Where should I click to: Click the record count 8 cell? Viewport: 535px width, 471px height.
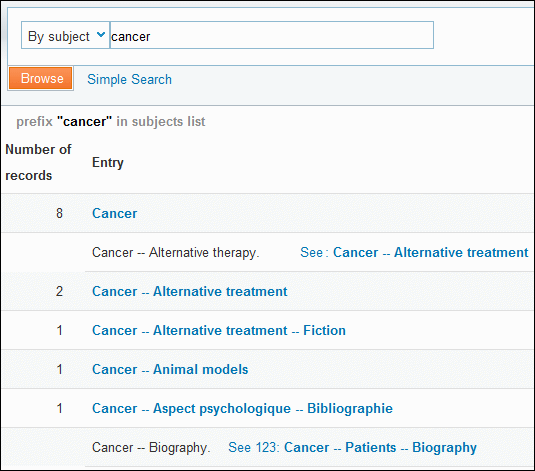pos(59,213)
